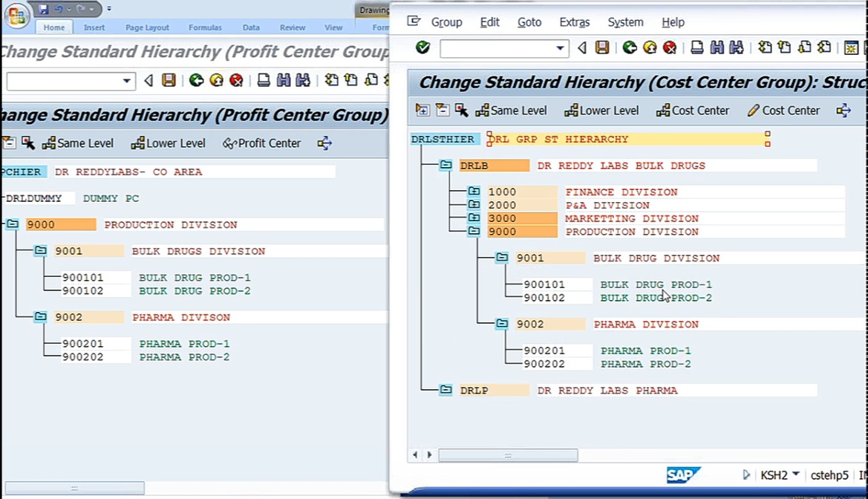This screenshot has width=868, height=499.
Task: Click Cost Center button with pencil icon
Action: 783,110
